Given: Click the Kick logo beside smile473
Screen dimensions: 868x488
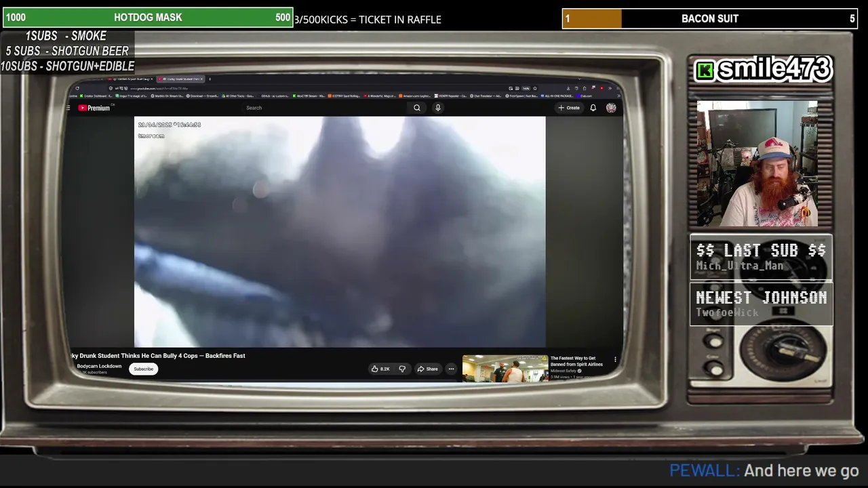Looking at the screenshot, I should coord(705,70).
